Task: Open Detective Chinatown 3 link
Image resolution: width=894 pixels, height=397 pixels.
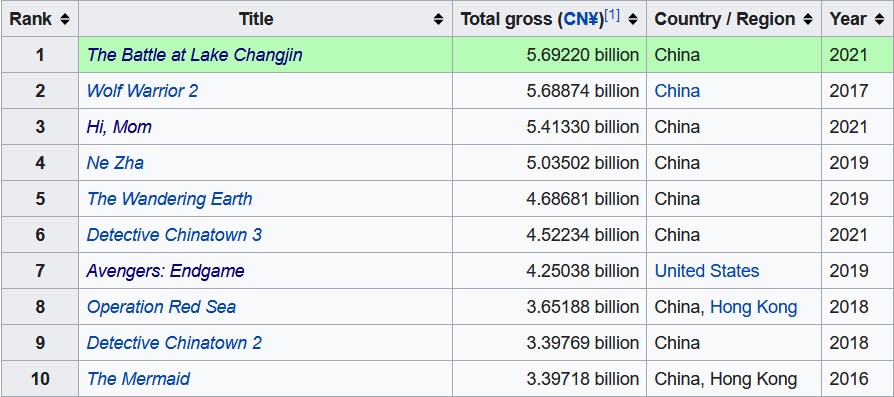Action: (x=174, y=234)
